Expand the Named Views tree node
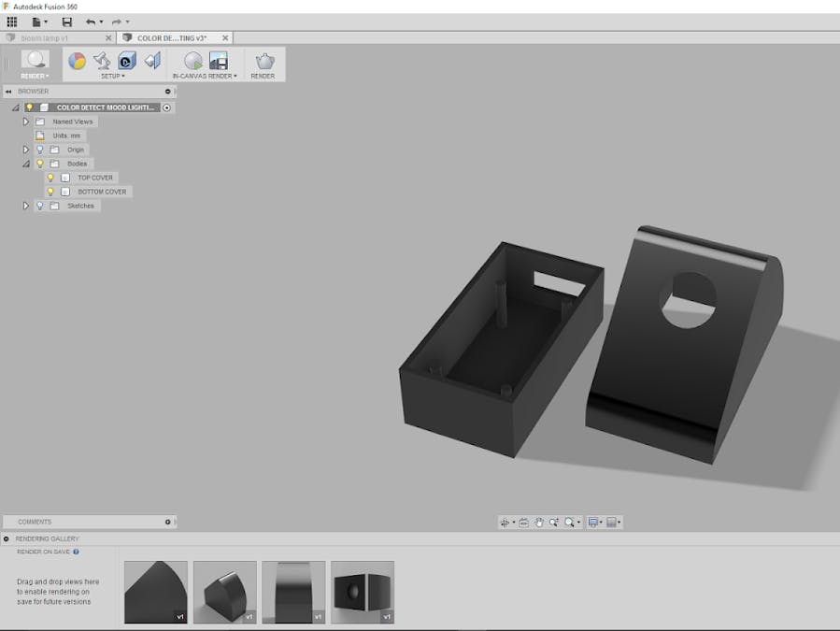The height and width of the screenshot is (631, 840). (26, 122)
